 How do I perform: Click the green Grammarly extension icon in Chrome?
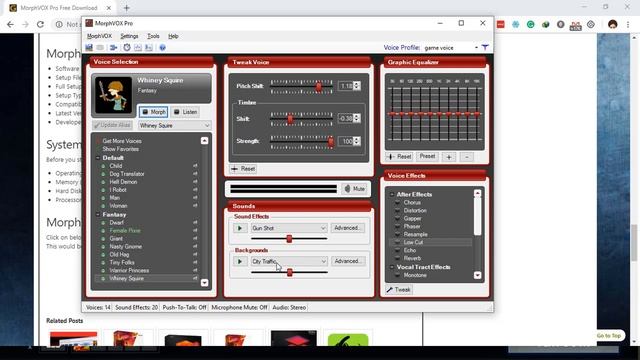point(531,24)
